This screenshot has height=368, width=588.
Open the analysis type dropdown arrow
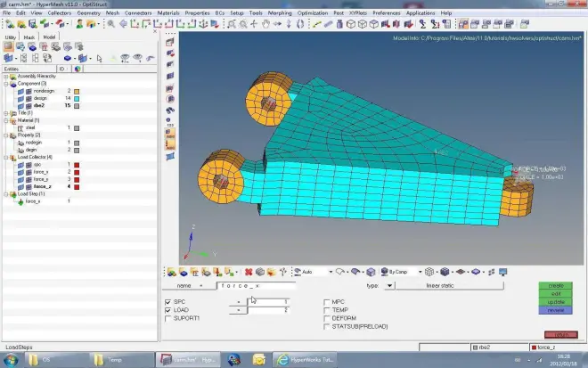click(x=389, y=286)
